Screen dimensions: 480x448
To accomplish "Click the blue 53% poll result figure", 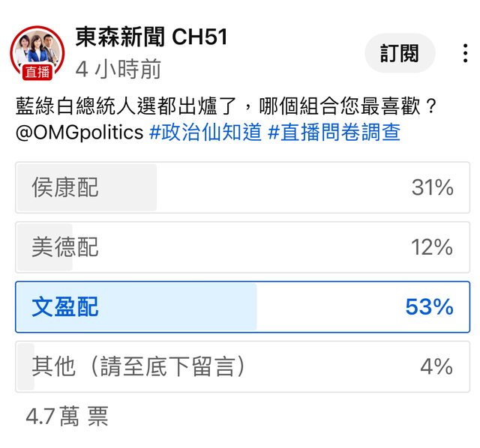I will (x=429, y=307).
